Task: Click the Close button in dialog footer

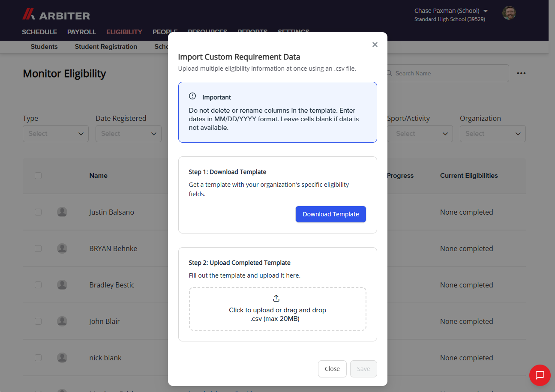Action: click(x=332, y=369)
